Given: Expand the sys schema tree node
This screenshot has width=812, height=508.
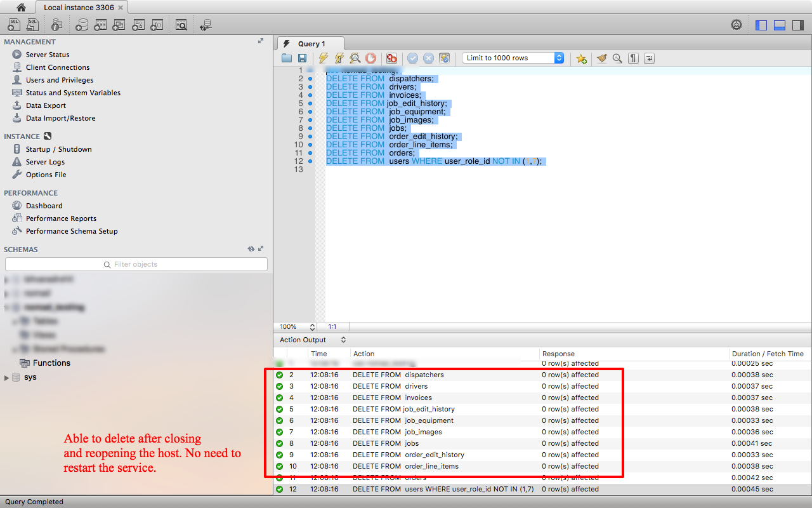Looking at the screenshot, I should pos(7,377).
